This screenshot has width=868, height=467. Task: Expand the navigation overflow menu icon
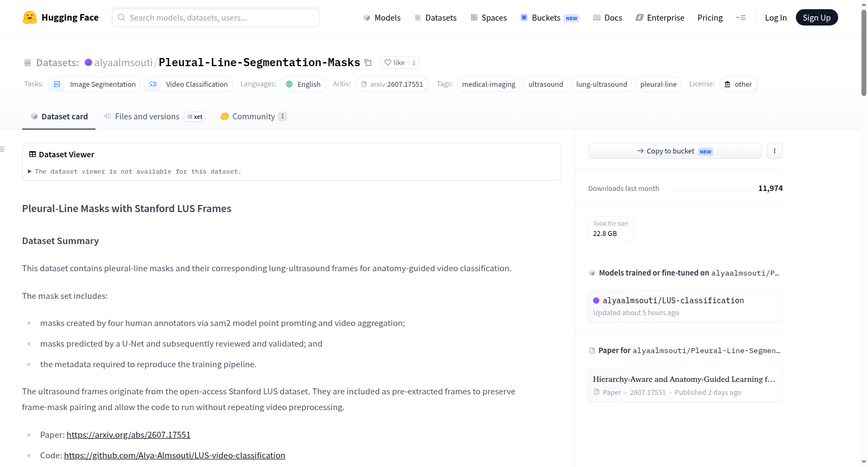click(x=741, y=17)
